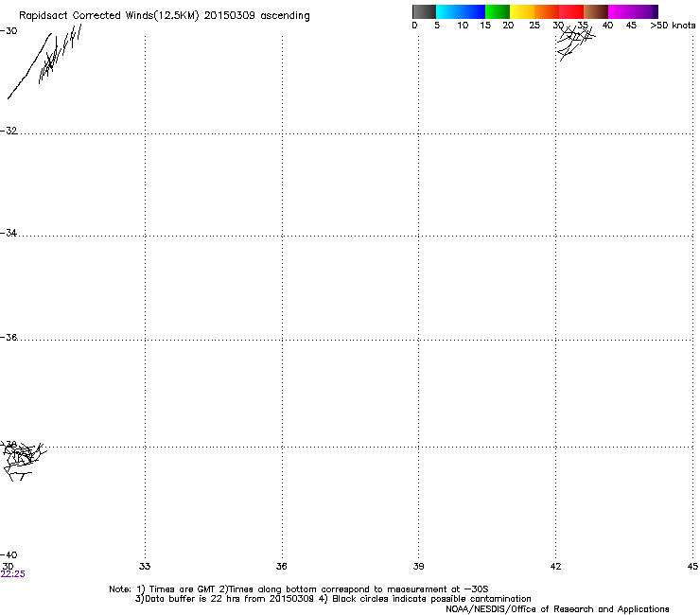Click the yellow 20-25 knots color segment
The width and height of the screenshot is (700, 615).
coord(522,11)
